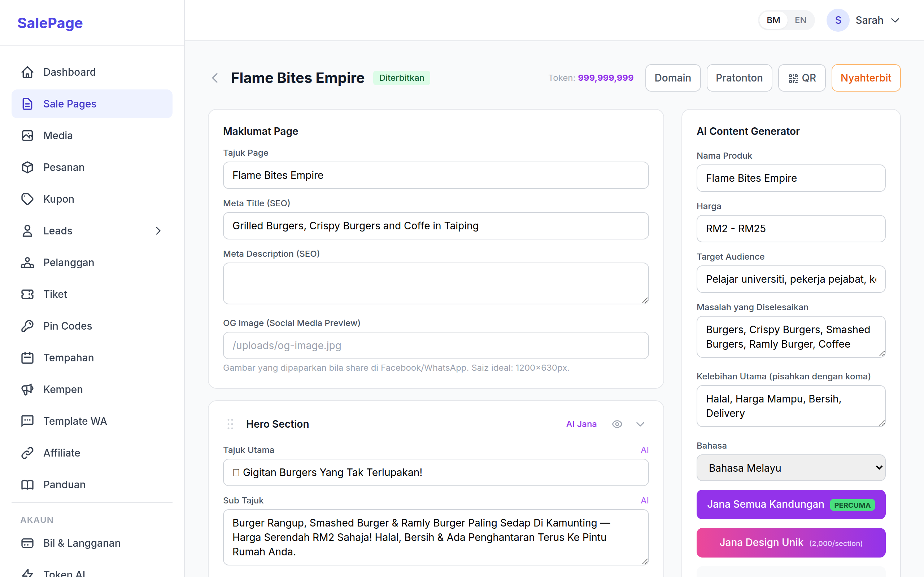This screenshot has height=577, width=924.
Task: Toggle Hero Section visibility with the eye icon
Action: click(x=617, y=424)
